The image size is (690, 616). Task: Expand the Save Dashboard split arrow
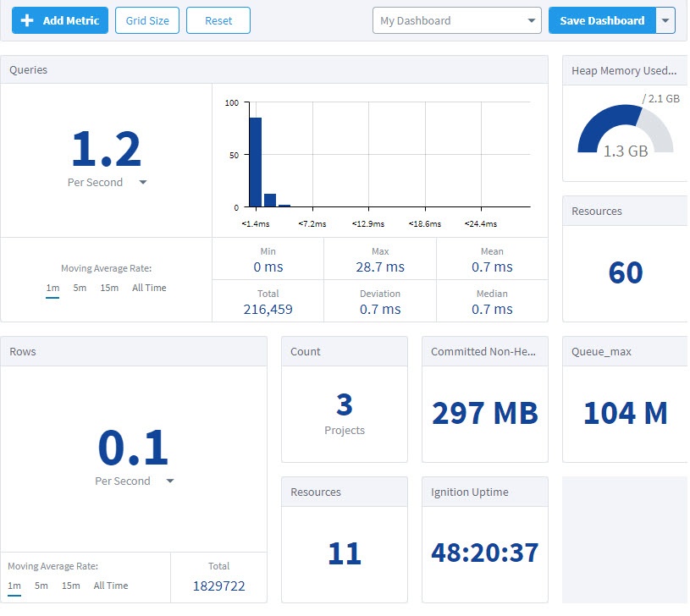pyautogui.click(x=666, y=20)
